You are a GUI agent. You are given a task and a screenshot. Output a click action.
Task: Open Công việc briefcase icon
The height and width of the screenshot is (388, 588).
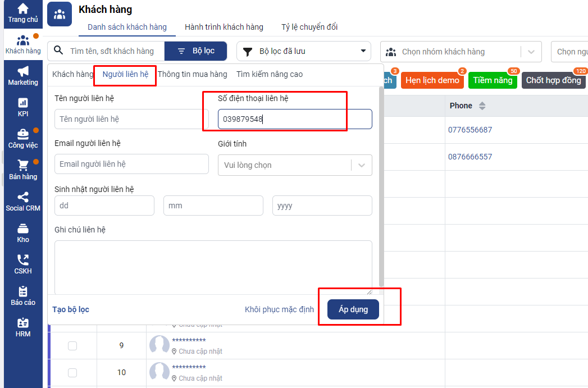(x=23, y=135)
